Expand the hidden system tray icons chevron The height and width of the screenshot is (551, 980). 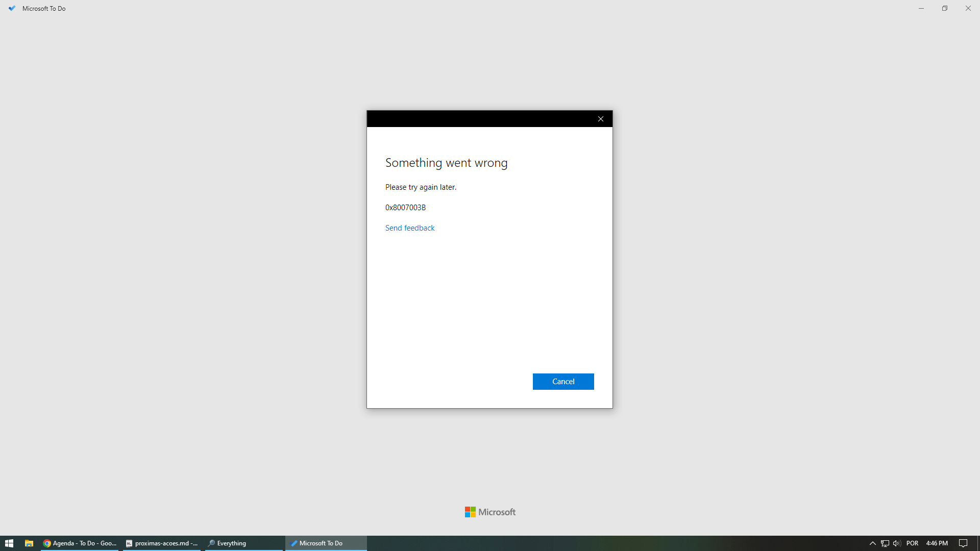tap(872, 543)
